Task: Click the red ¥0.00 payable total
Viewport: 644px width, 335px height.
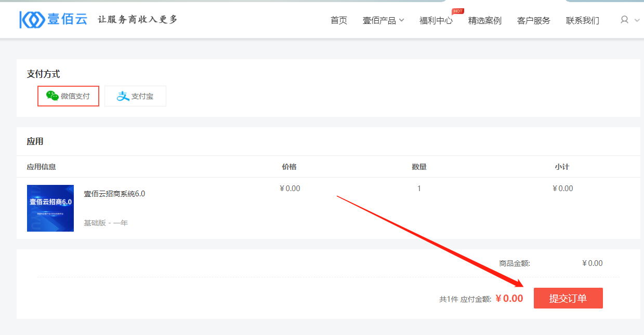Action: click(x=509, y=299)
